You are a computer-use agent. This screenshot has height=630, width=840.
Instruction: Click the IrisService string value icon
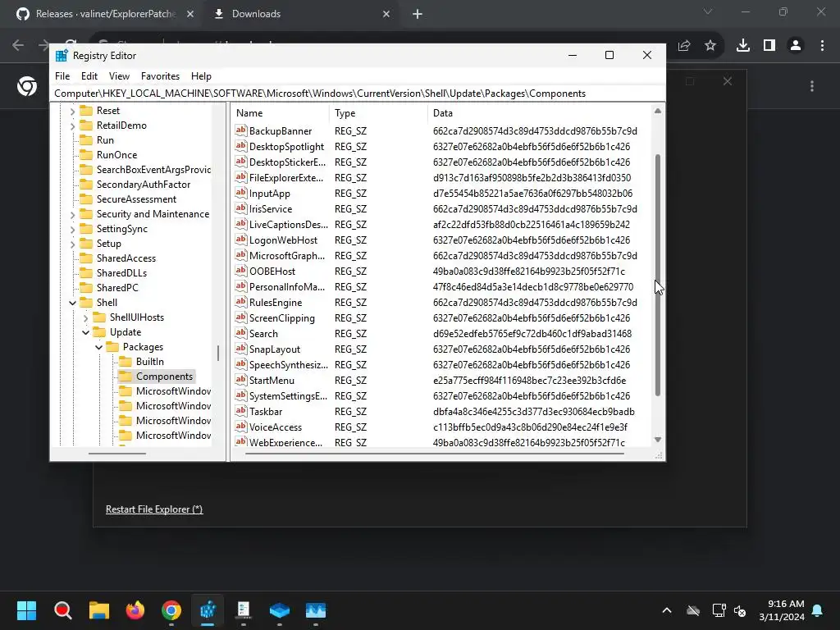[x=241, y=208]
